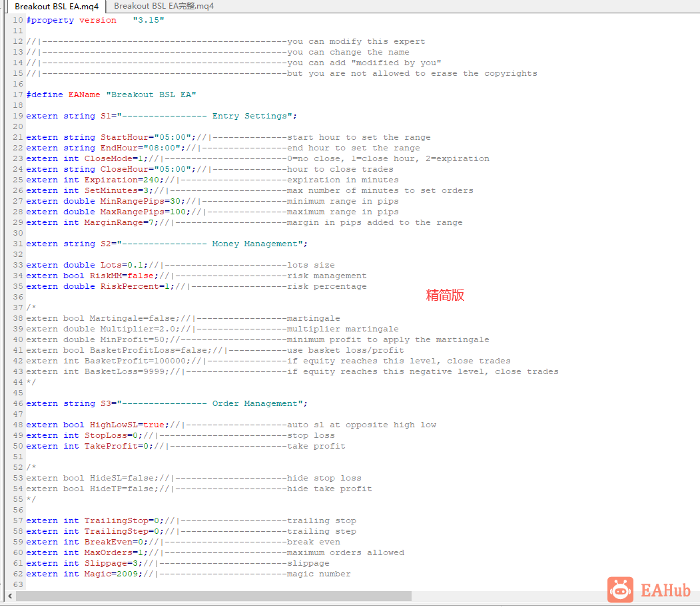Viewport: 700px width, 607px height.
Task: Click version string "3.15"
Action: pyautogui.click(x=149, y=20)
